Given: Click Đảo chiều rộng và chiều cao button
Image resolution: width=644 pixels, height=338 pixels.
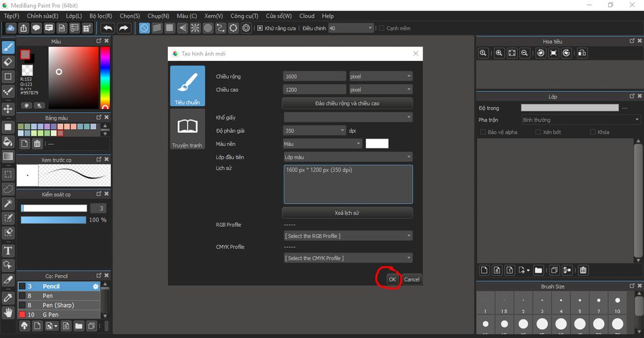Looking at the screenshot, I should click(347, 103).
